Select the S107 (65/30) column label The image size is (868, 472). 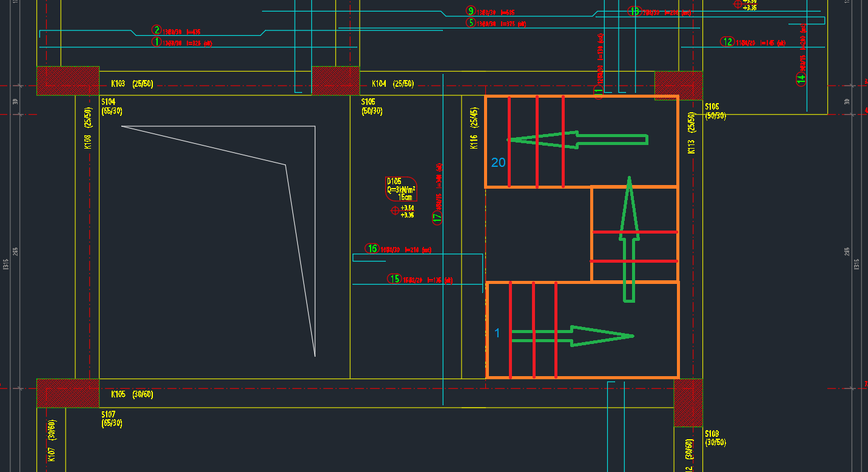112,419
